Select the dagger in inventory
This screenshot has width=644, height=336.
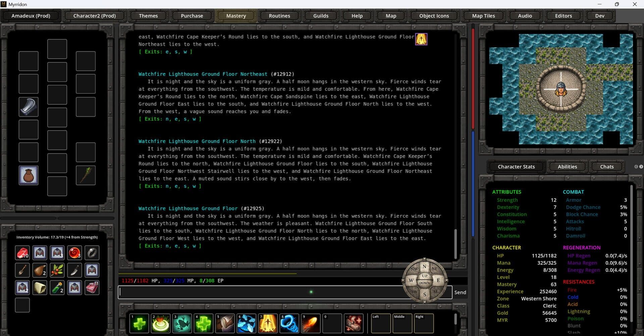click(x=74, y=270)
